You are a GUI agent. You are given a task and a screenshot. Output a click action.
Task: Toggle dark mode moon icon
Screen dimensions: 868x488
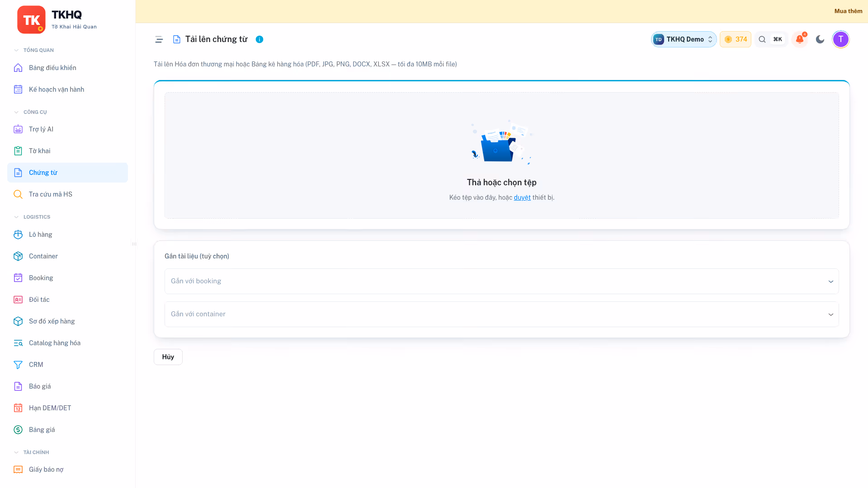point(820,39)
